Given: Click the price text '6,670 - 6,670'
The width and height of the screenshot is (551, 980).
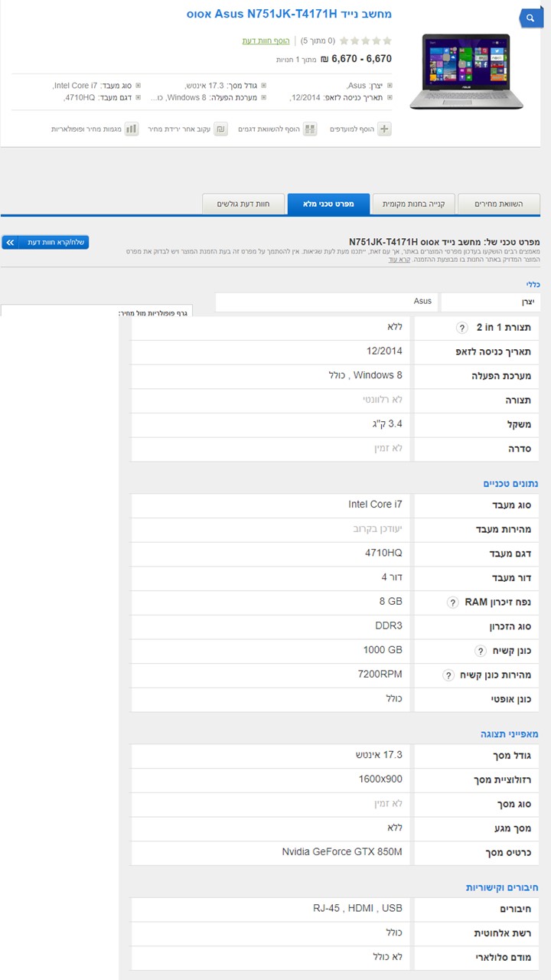Looking at the screenshot, I should [x=361, y=58].
